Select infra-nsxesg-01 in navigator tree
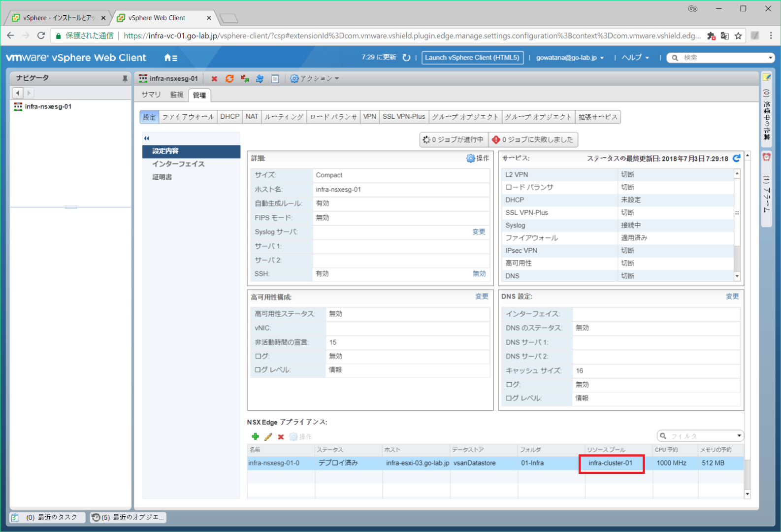The height and width of the screenshot is (532, 781). (x=48, y=106)
